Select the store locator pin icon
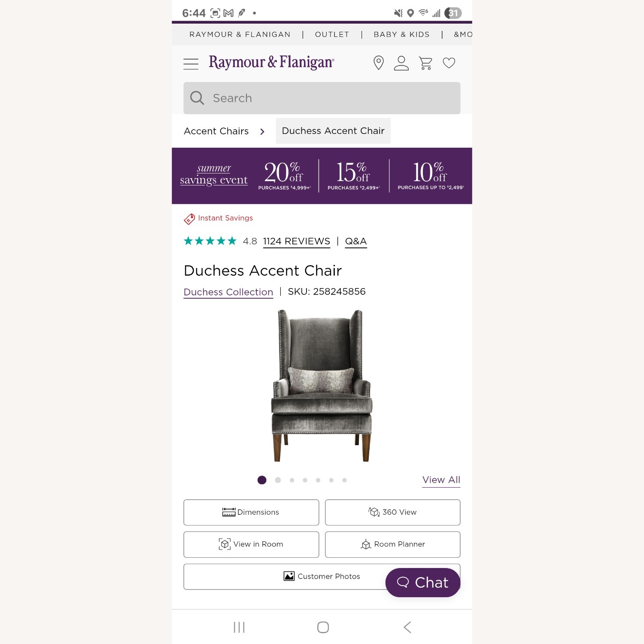This screenshot has height=644, width=644. click(x=378, y=63)
